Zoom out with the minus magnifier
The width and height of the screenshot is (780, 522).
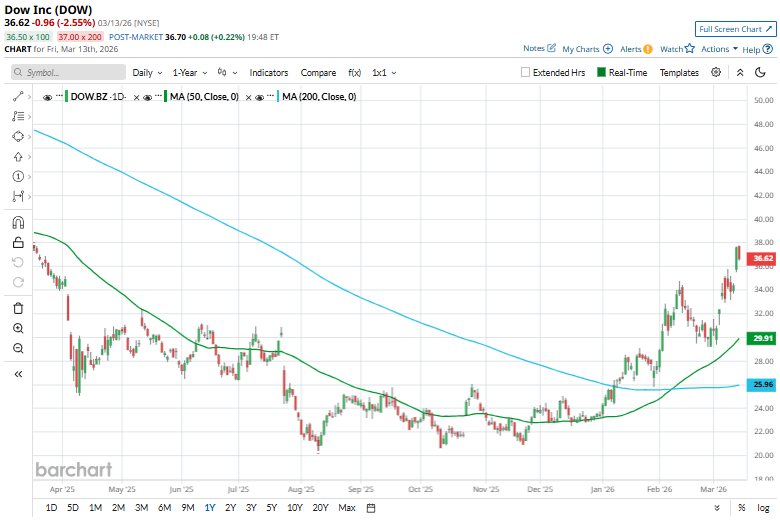click(x=18, y=348)
